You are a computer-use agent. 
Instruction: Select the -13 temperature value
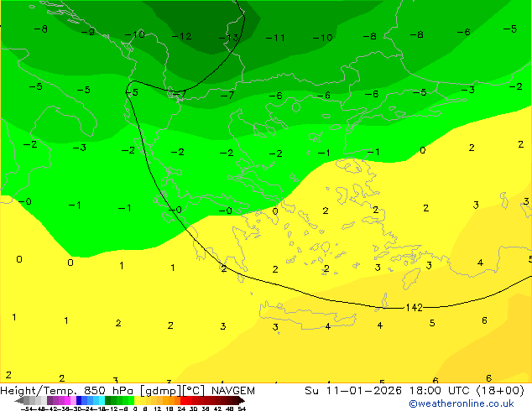click(x=229, y=38)
